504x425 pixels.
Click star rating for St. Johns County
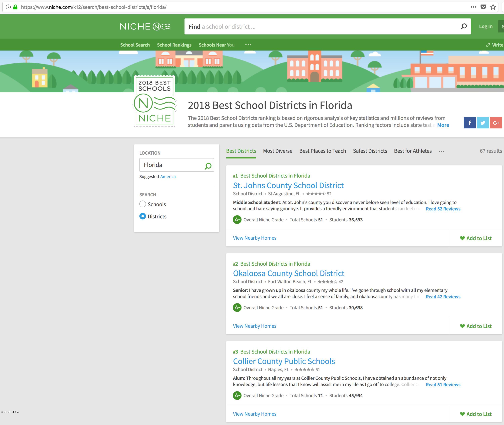pos(316,194)
